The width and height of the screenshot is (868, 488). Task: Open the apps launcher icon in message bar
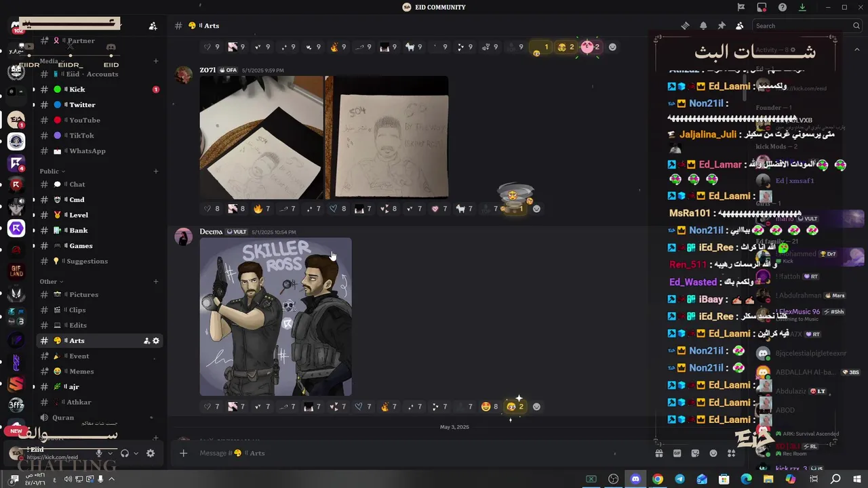pos(731,453)
